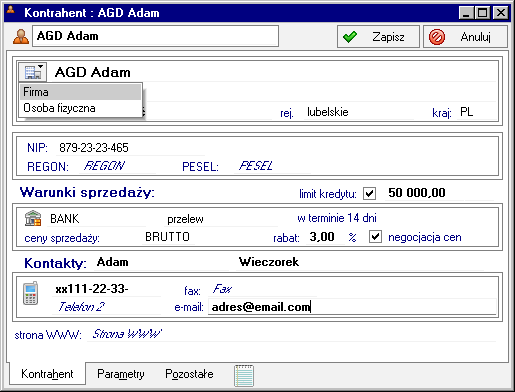Click the przelew payment method
Viewport: 515px width, 392px height.
coord(221,219)
